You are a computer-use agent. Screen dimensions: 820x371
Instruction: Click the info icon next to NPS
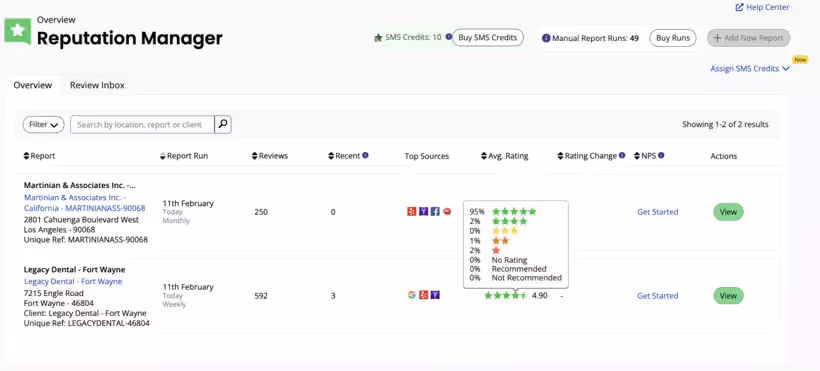point(661,155)
